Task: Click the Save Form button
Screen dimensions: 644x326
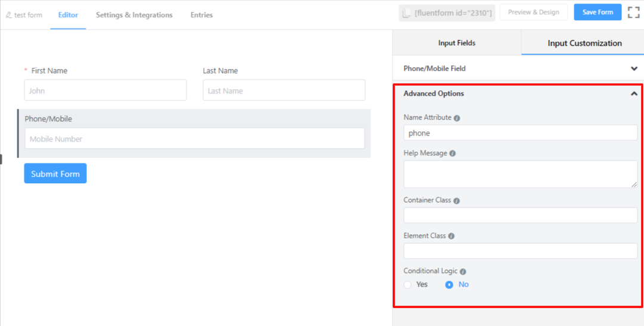Action: pyautogui.click(x=598, y=12)
